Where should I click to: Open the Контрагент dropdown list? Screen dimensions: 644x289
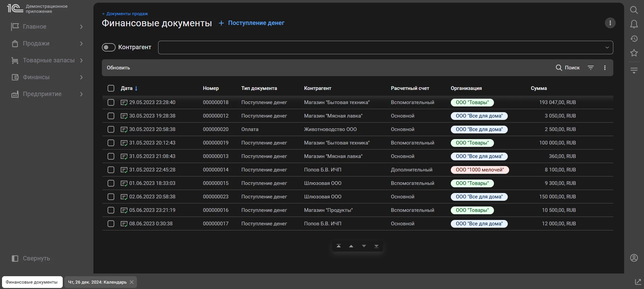coord(607,47)
